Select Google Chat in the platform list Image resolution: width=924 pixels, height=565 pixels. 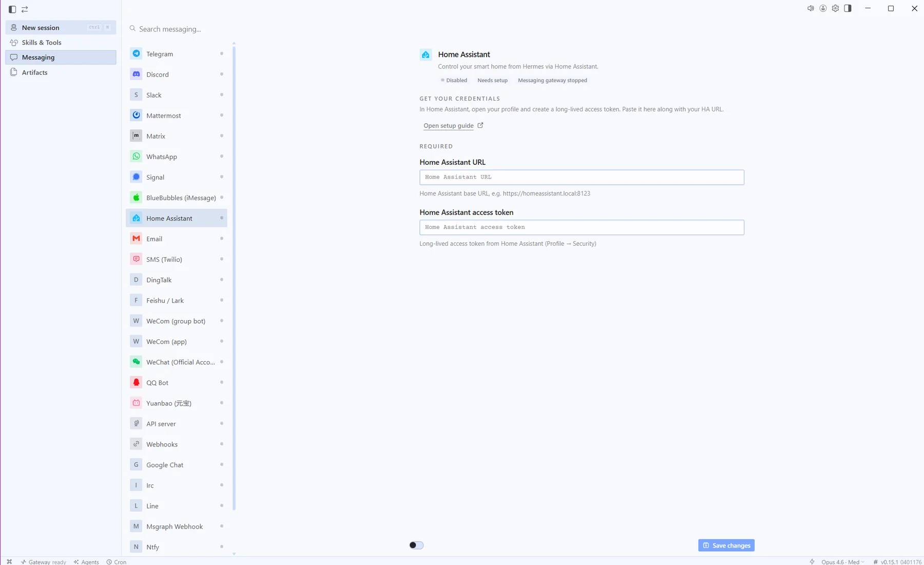click(x=176, y=464)
